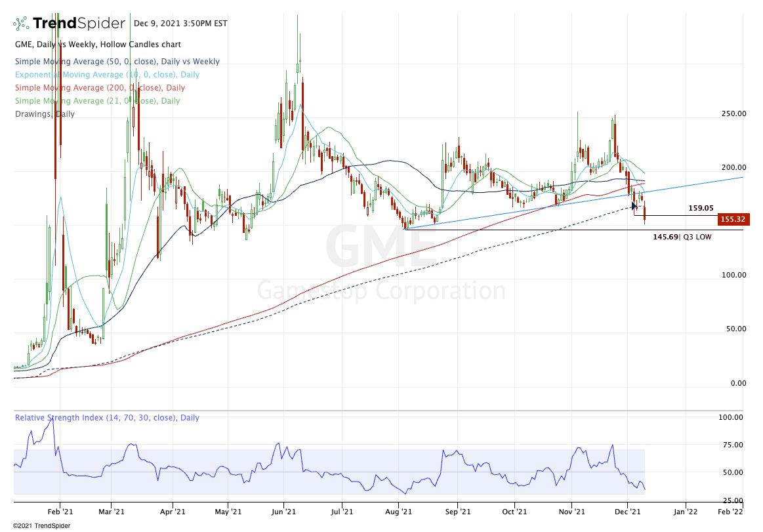Click the Sep '21 date axis label
The height and width of the screenshot is (532, 763).
pos(458,512)
